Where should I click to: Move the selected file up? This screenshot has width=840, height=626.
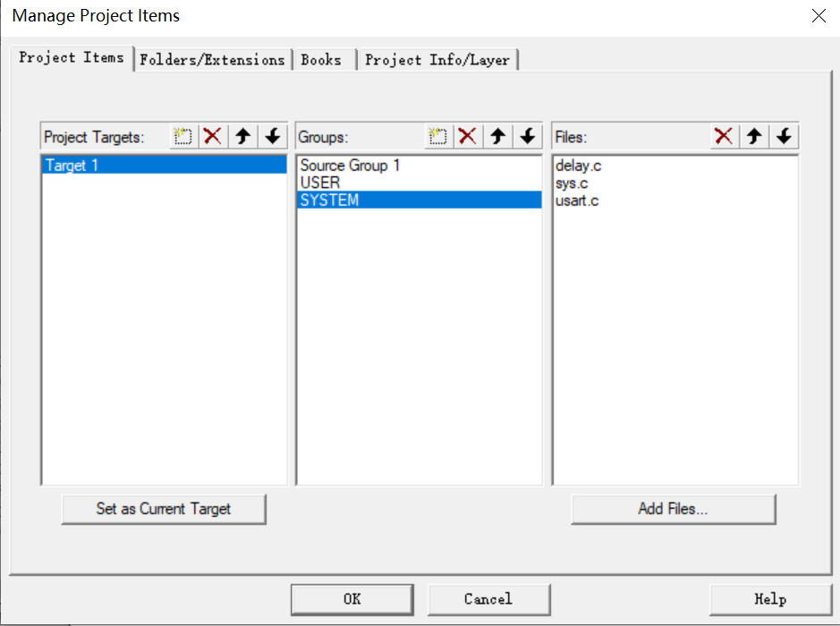click(754, 136)
